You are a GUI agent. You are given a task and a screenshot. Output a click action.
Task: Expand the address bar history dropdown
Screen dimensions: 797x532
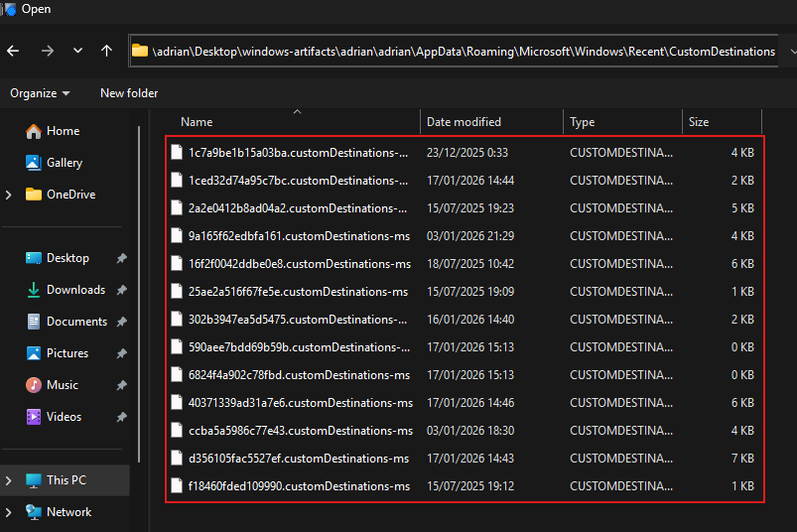[791, 51]
